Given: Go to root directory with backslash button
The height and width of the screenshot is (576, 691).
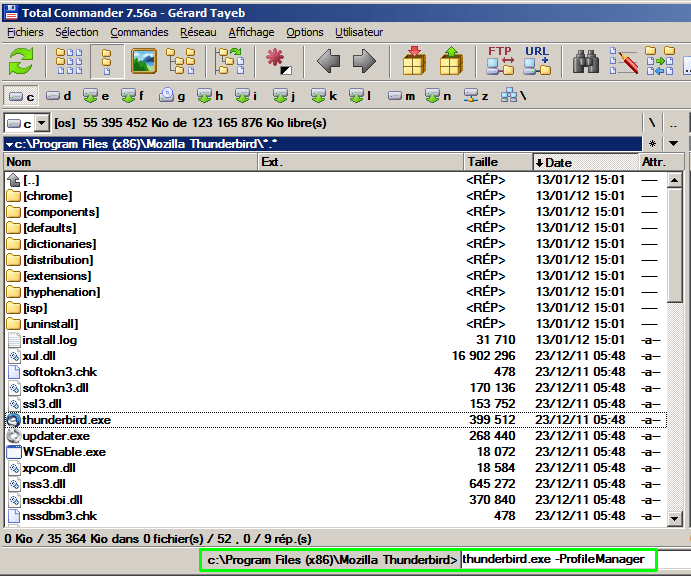Looking at the screenshot, I should 652,123.
